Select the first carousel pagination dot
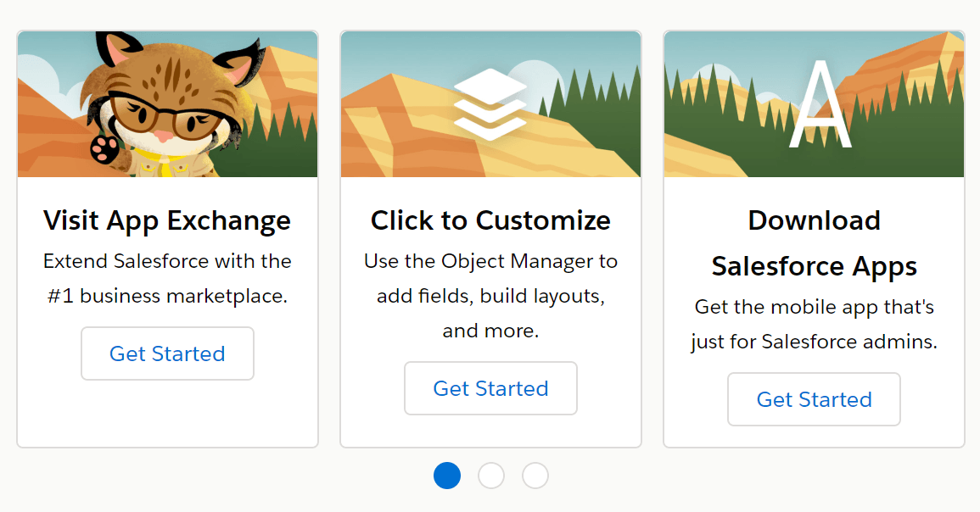 coord(447,476)
